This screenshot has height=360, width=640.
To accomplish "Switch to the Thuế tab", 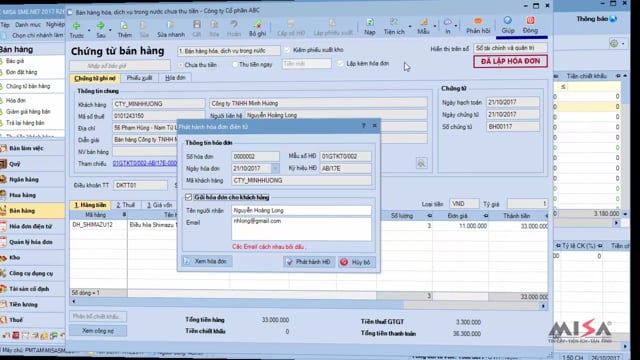I will tap(125, 205).
